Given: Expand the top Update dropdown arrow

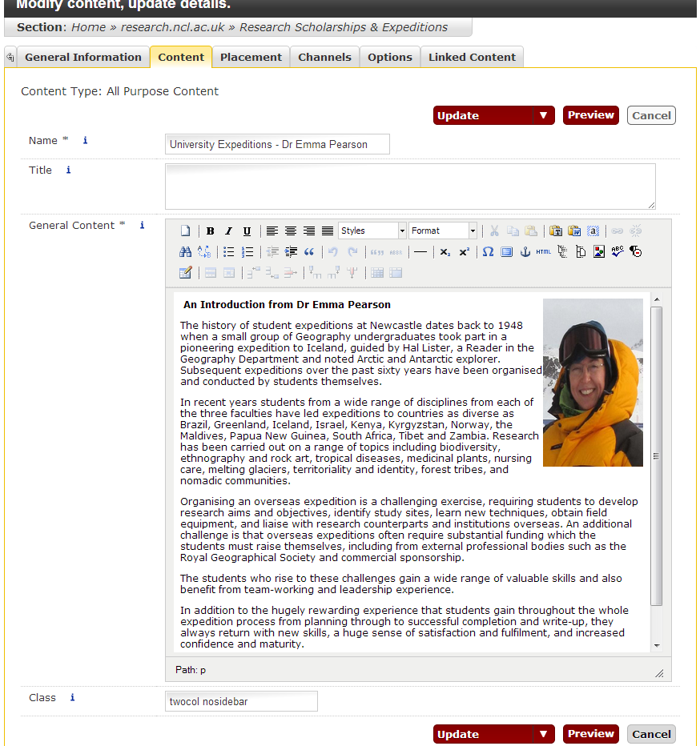Looking at the screenshot, I should tap(543, 115).
